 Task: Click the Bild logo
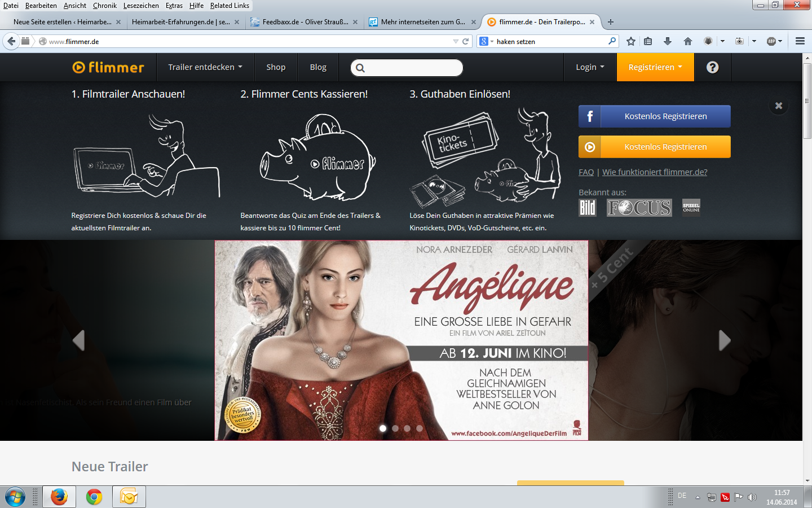(x=588, y=208)
